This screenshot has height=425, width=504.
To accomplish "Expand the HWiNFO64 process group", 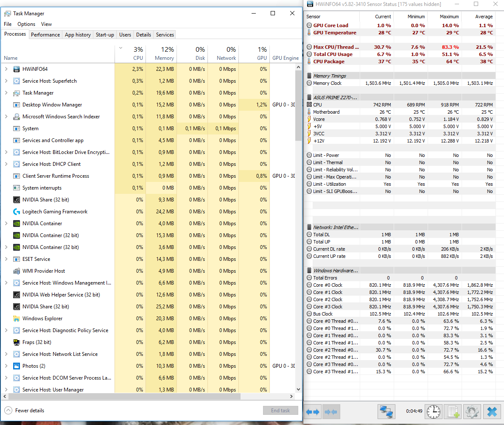I will [6, 69].
